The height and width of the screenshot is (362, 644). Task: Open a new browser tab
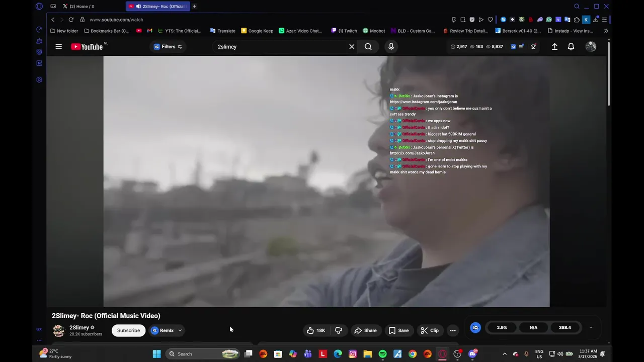[x=194, y=6]
